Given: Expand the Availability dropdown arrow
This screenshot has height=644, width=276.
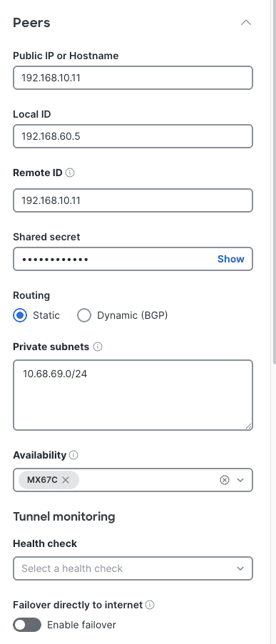Looking at the screenshot, I should click(x=240, y=480).
